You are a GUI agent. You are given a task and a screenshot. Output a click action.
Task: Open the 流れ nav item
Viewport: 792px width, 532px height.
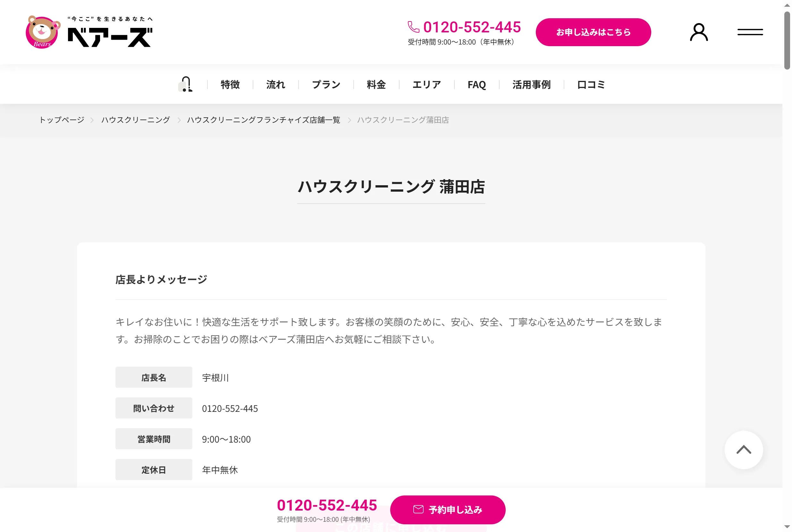tap(276, 85)
